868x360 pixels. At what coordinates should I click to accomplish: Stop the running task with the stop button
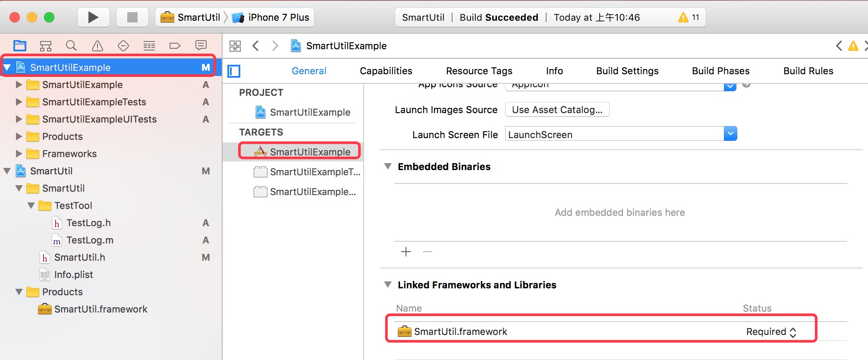pos(132,17)
